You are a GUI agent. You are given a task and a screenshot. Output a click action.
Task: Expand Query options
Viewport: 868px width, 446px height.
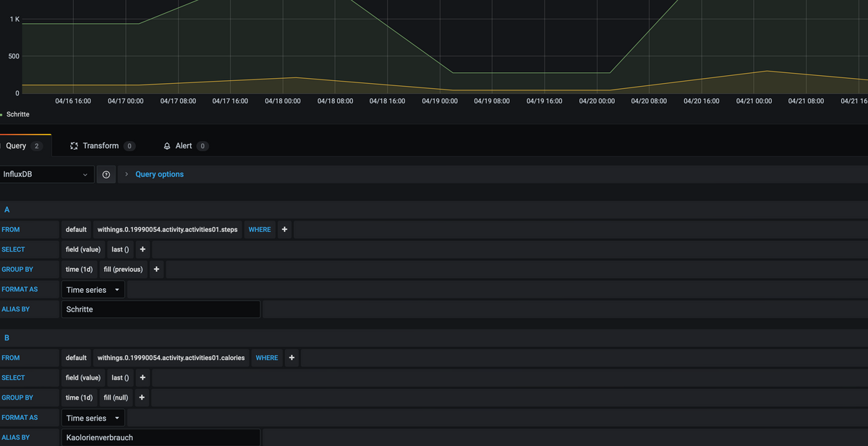pyautogui.click(x=159, y=174)
